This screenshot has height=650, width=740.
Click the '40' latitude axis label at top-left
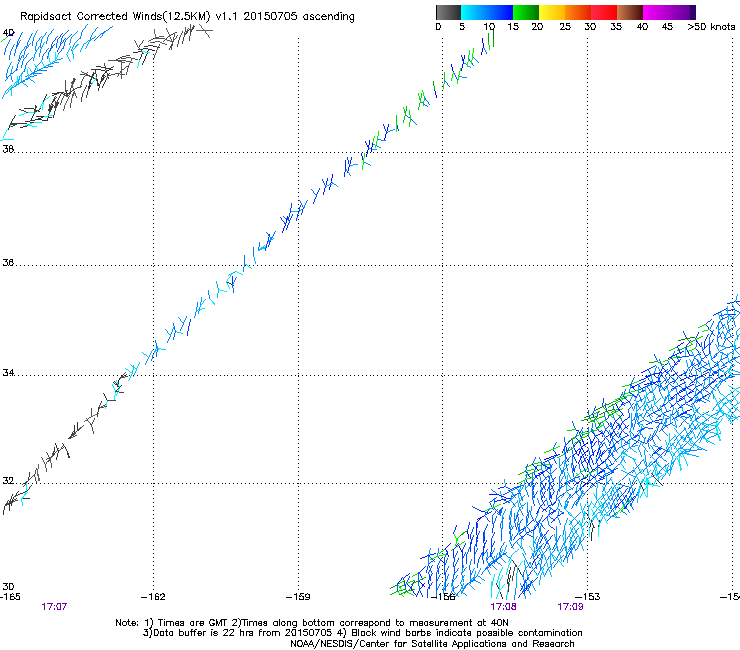pos(8,33)
